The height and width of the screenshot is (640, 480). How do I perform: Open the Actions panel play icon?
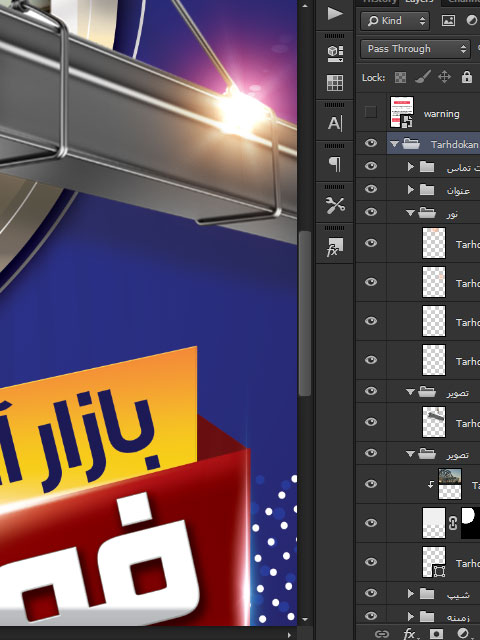(335, 13)
